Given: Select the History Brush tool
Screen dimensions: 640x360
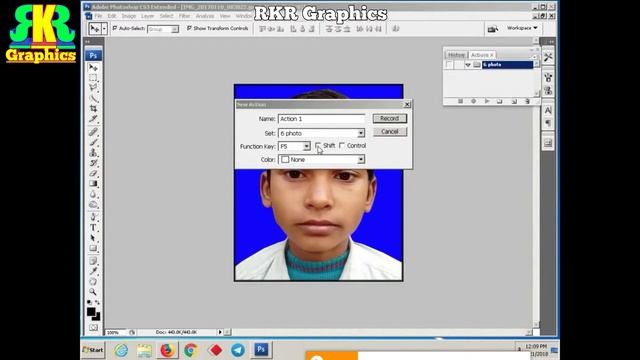Looking at the screenshot, I should pyautogui.click(x=93, y=163).
